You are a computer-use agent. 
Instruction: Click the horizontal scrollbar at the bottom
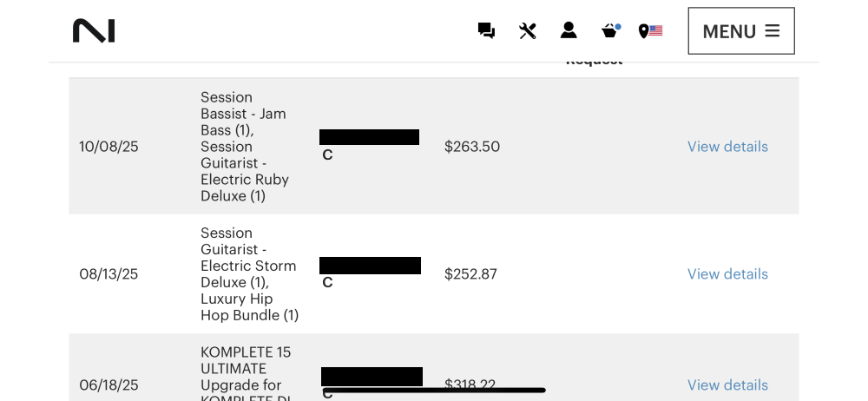click(x=435, y=391)
